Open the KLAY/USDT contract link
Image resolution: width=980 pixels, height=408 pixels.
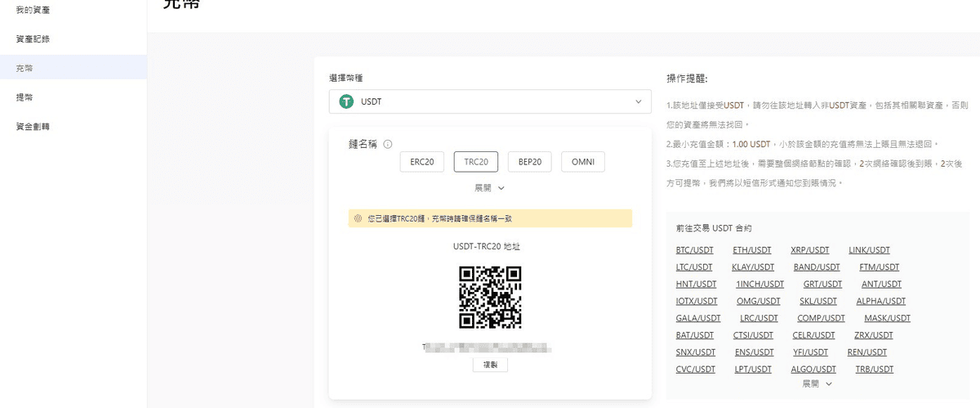[x=753, y=267]
